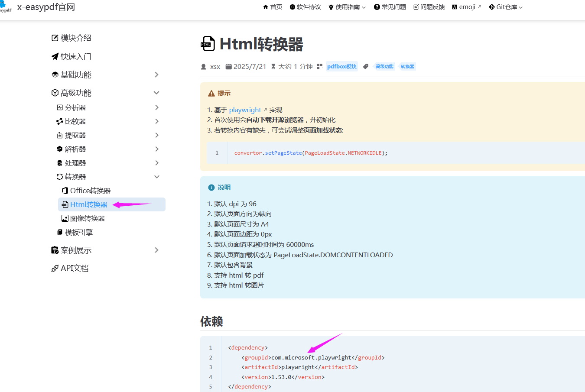Click the tag icon in page info
Image resolution: width=585 pixels, height=392 pixels.
366,67
